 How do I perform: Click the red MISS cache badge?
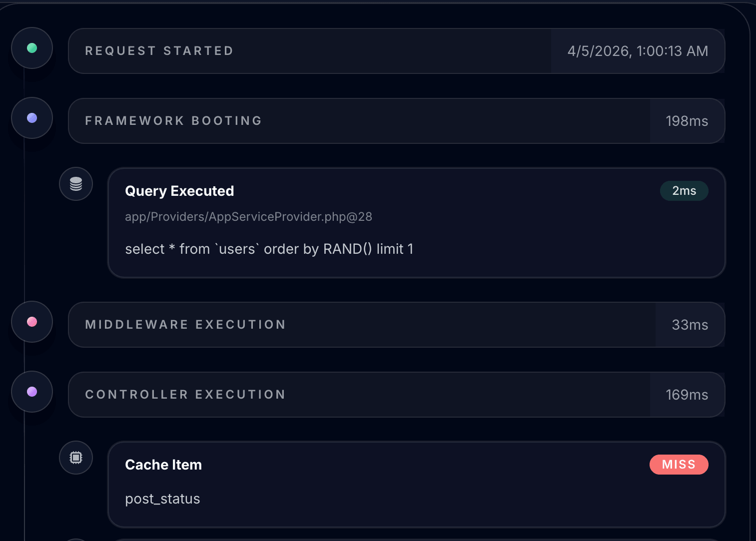click(x=679, y=465)
